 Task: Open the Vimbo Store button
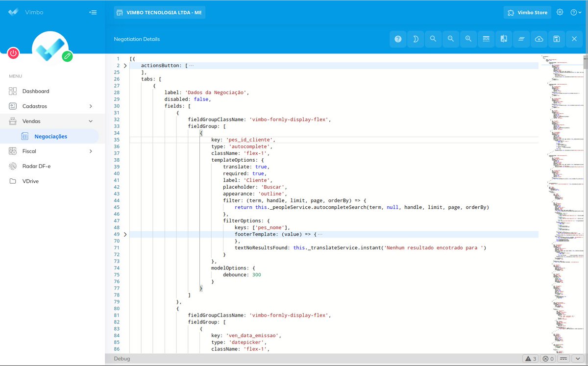point(527,12)
